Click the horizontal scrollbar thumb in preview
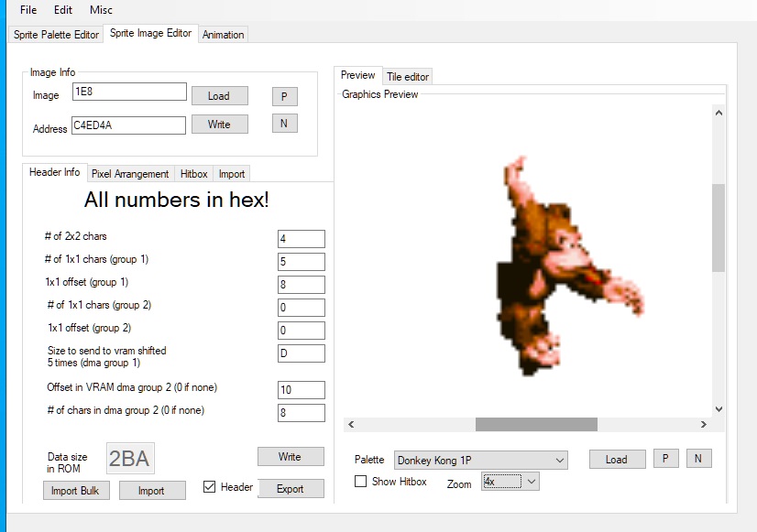The width and height of the screenshot is (757, 532). point(536,425)
